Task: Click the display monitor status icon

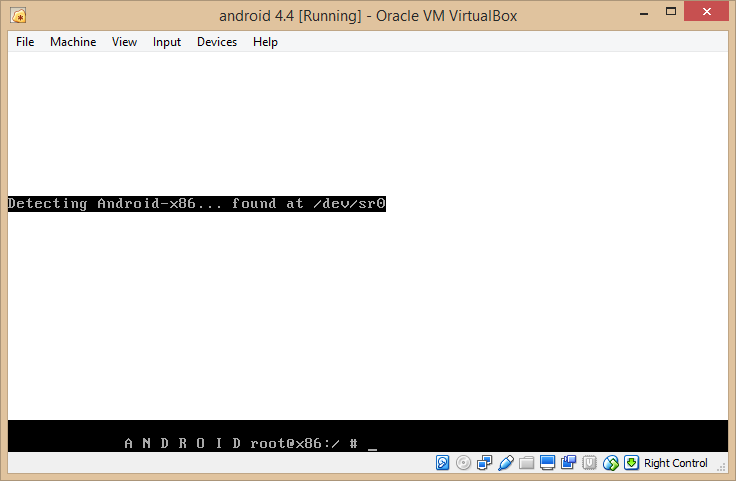Action: click(547, 463)
